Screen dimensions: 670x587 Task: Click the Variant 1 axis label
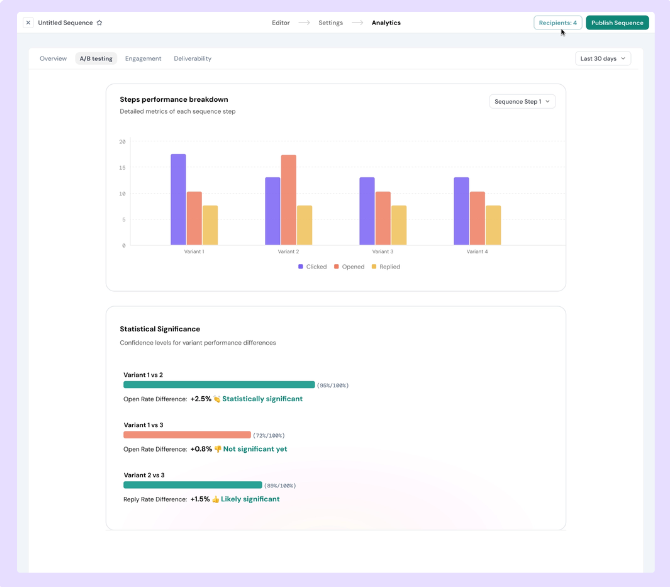pyautogui.click(x=194, y=252)
